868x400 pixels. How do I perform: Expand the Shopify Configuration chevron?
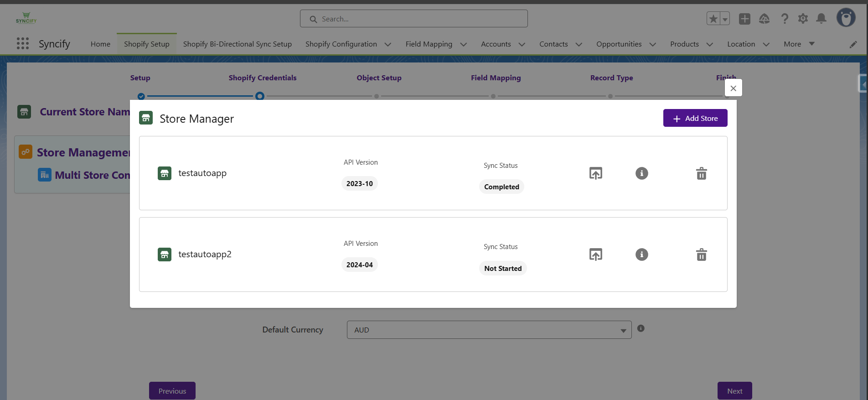pos(388,44)
